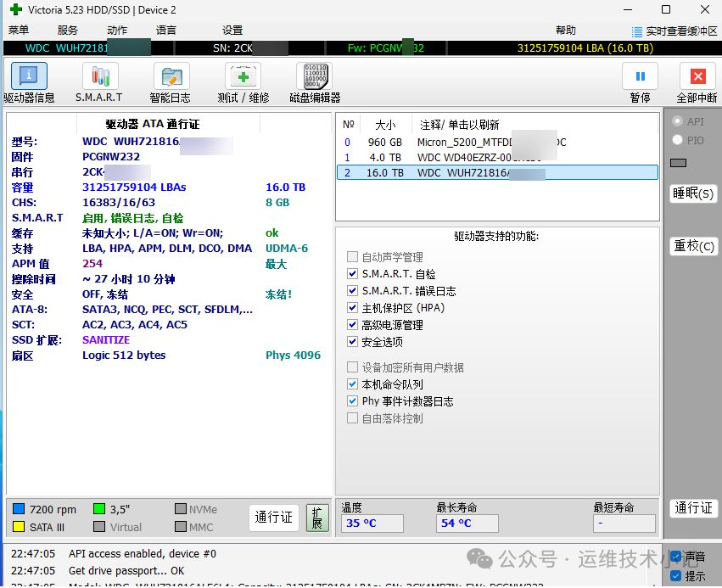Click the yellow SATA III indicator

19,527
